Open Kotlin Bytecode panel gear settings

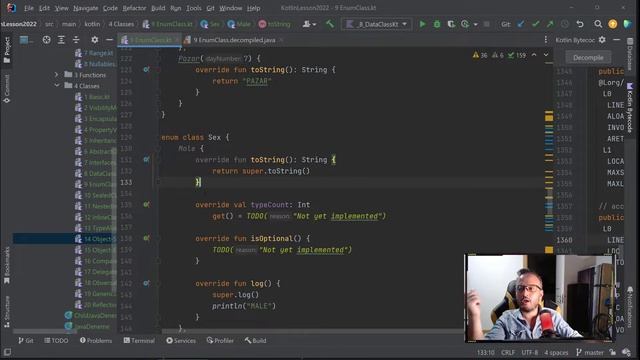coord(602,40)
